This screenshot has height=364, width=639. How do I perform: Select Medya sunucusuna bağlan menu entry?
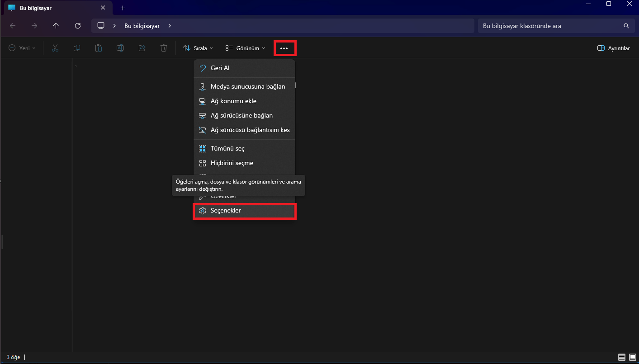pyautogui.click(x=244, y=86)
